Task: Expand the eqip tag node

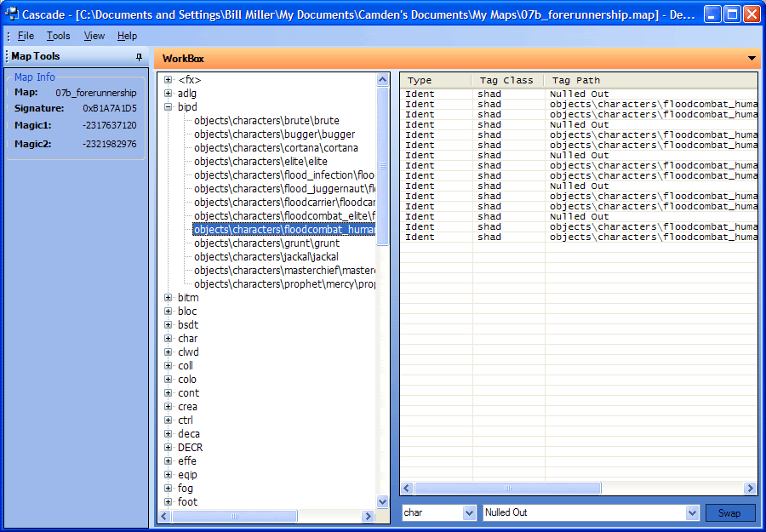Action: [x=168, y=474]
